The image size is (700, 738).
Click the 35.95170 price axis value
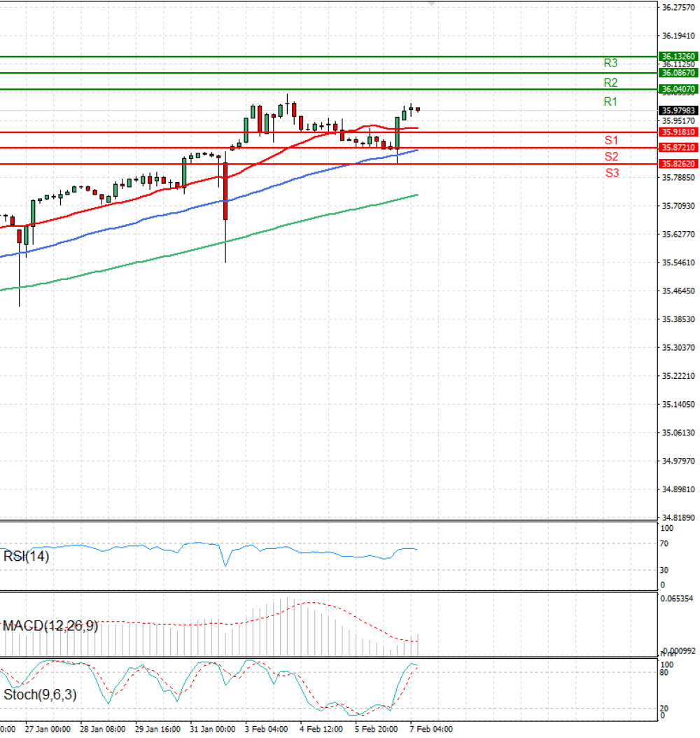coord(678,121)
